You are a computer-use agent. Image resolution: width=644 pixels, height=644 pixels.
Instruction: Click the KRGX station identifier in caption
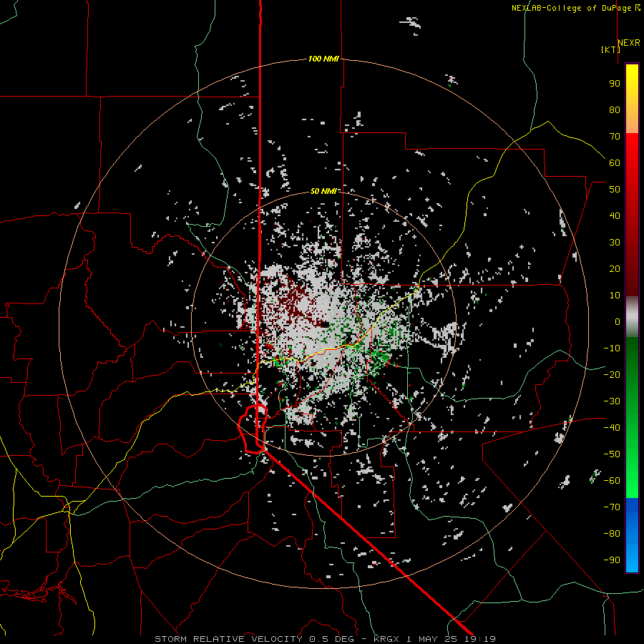386,639
